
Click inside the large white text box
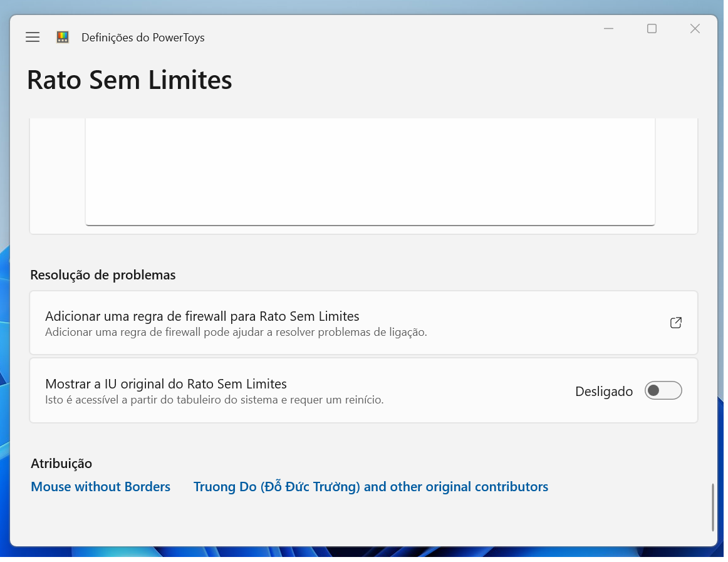tap(370, 172)
